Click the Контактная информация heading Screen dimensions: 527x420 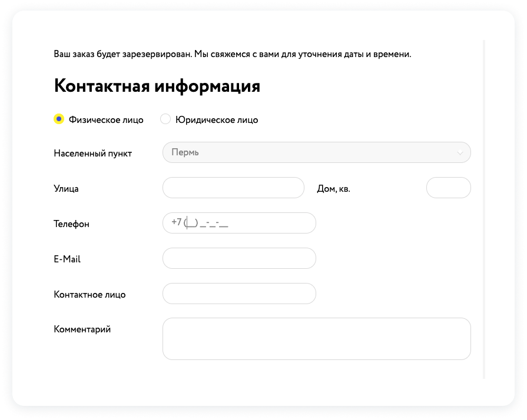[157, 86]
